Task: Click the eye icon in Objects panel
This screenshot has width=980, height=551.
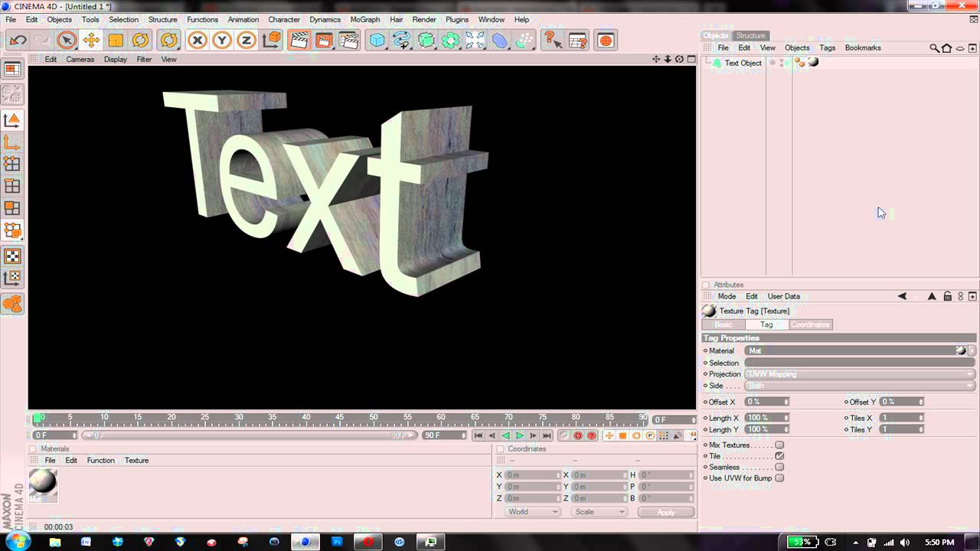Action: [x=960, y=48]
